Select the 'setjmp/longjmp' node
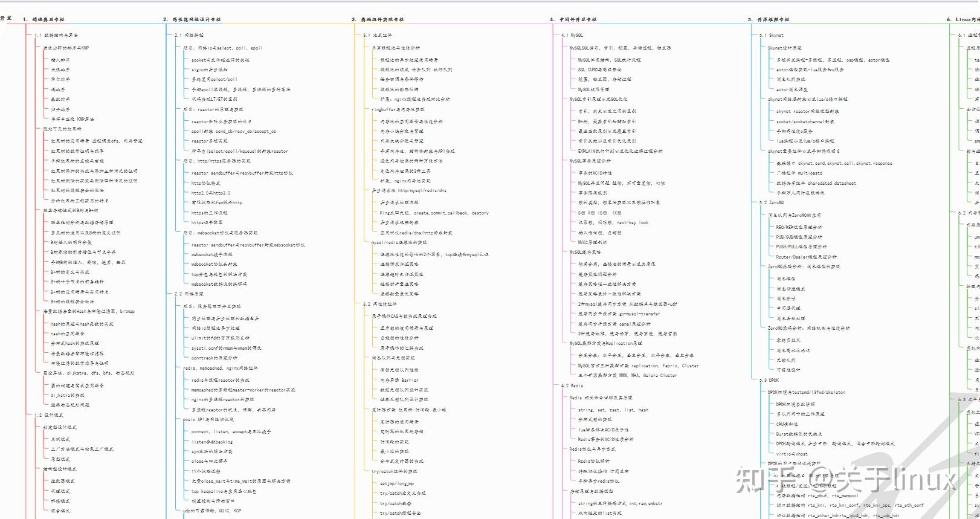Image resolution: width=980 pixels, height=519 pixels. (397, 483)
